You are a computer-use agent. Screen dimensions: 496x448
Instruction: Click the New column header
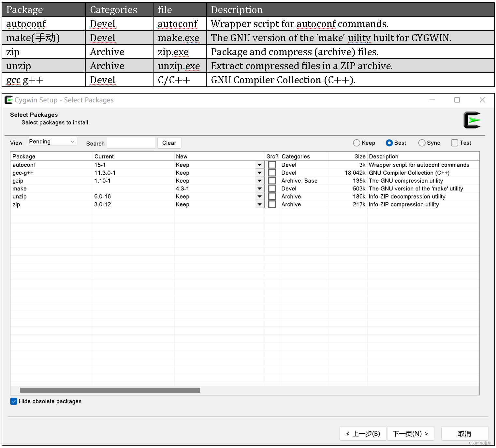pyautogui.click(x=220, y=157)
